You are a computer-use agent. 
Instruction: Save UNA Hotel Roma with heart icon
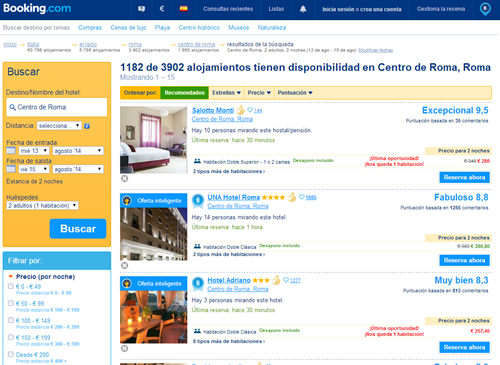coord(302,197)
